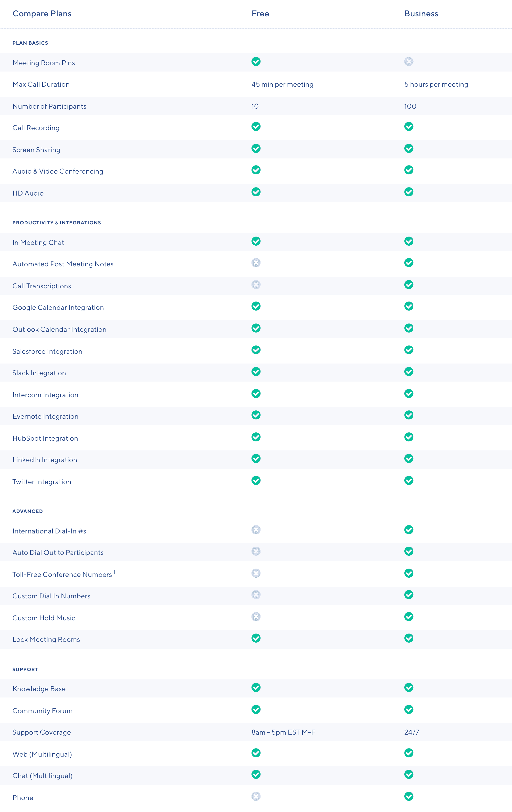The image size is (512, 812).
Task: Click Business checkmark for Toll-Free Conference Numbers
Action: [409, 573]
